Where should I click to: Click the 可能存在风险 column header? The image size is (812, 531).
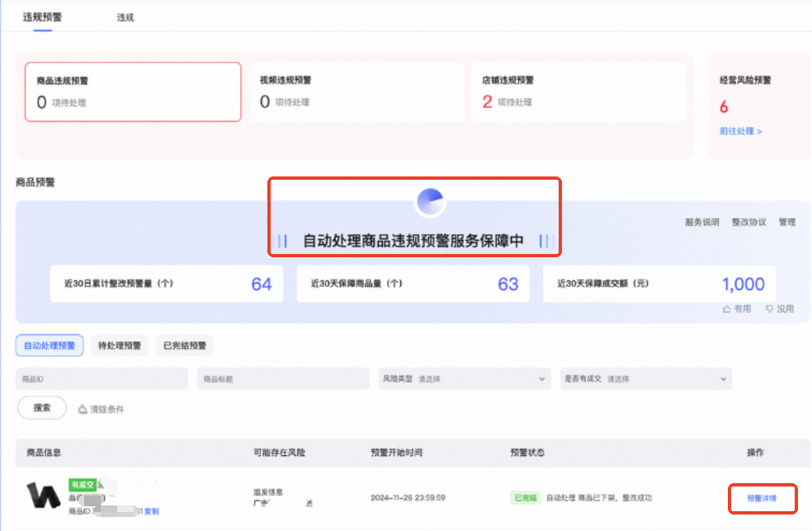click(x=279, y=453)
